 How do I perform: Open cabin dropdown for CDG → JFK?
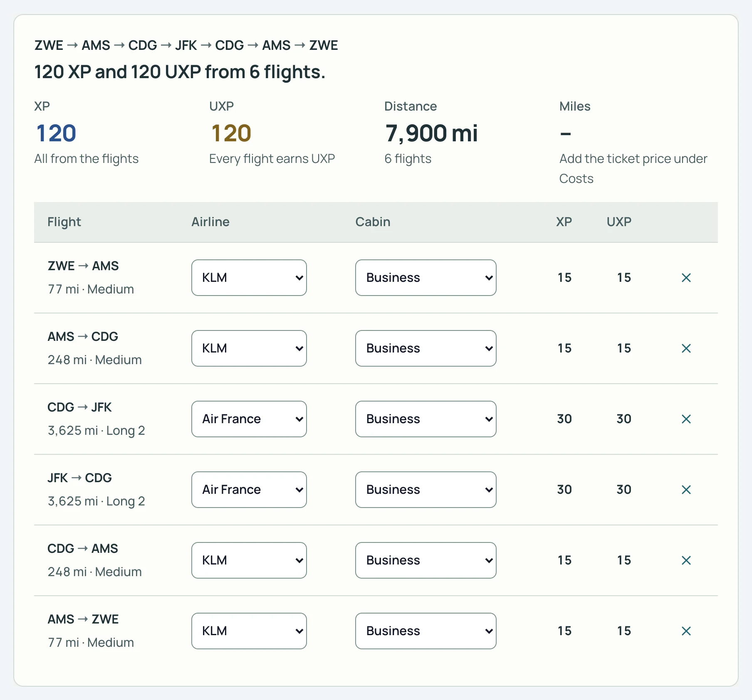[426, 419]
